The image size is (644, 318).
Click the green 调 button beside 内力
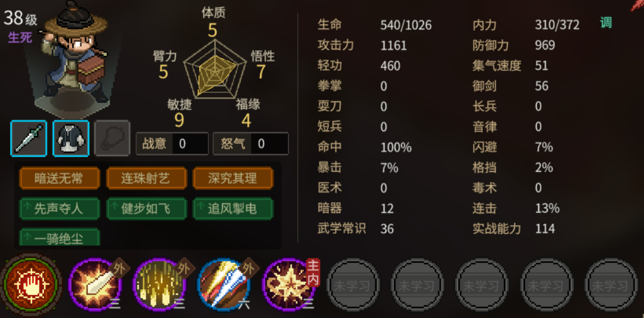[606, 23]
